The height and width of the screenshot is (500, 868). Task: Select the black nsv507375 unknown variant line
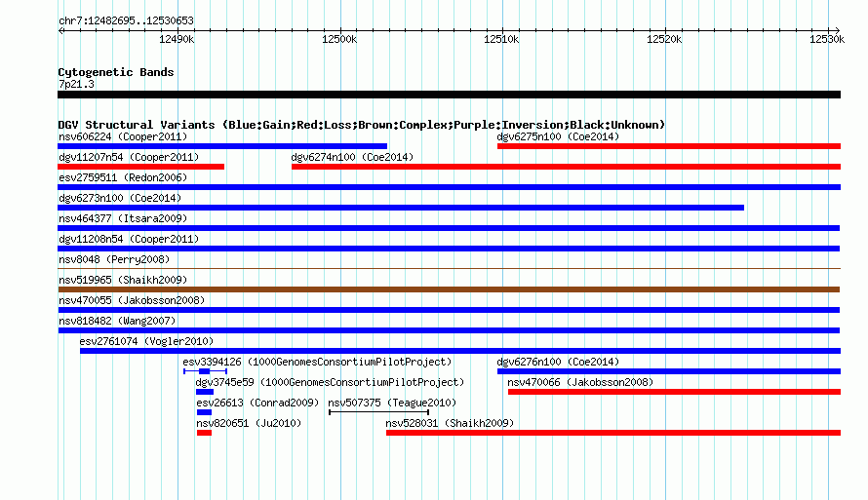[x=379, y=412]
